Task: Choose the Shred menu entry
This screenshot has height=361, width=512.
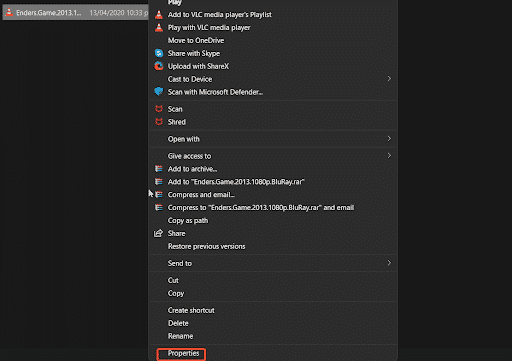Action: pos(177,122)
